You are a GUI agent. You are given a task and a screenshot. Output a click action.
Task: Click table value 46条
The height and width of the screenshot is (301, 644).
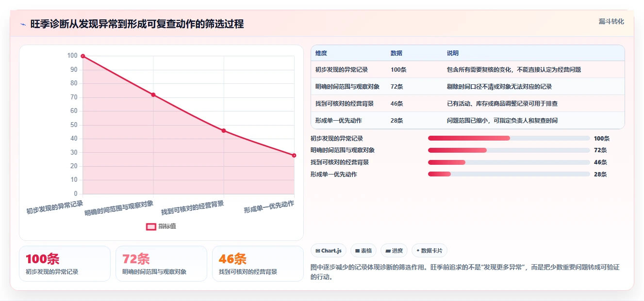pos(397,104)
